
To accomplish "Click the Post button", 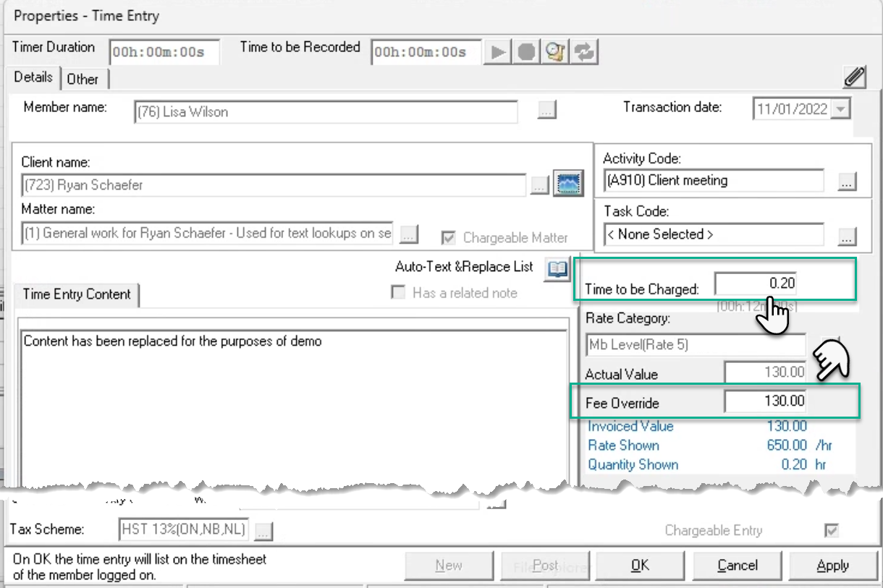I will (545, 566).
